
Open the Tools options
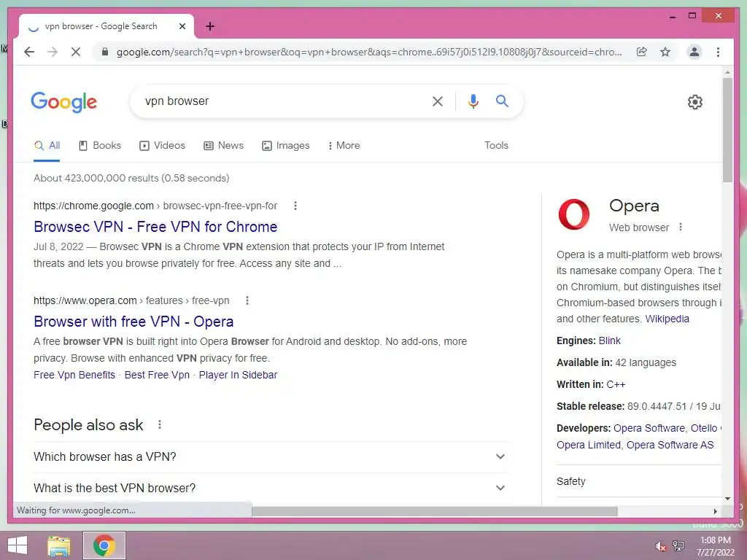pyautogui.click(x=496, y=145)
